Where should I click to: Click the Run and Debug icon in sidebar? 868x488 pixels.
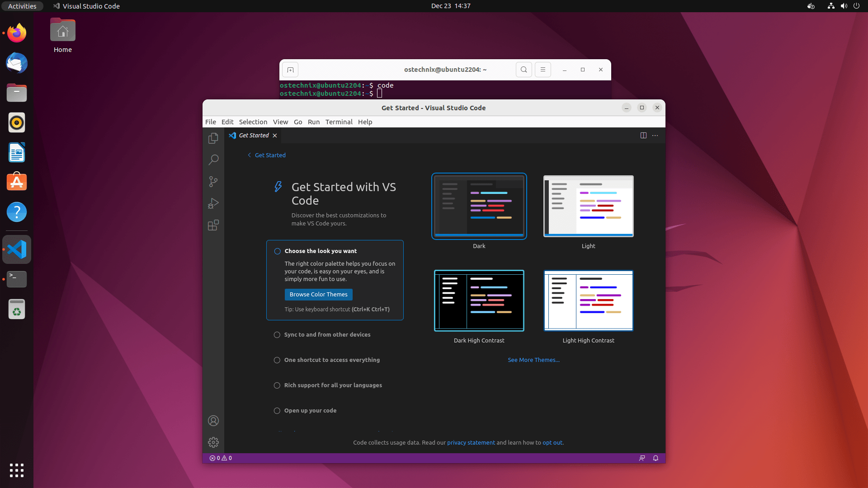coord(213,202)
